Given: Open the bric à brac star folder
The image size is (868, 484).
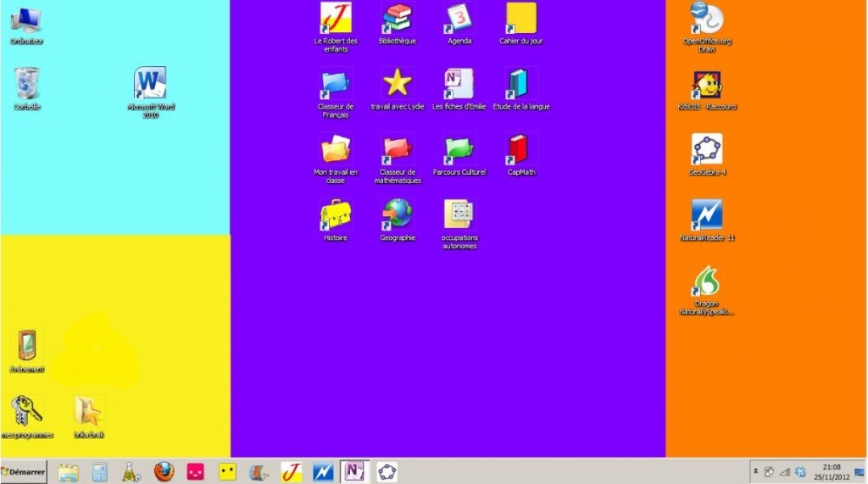Looking at the screenshot, I should 89,412.
